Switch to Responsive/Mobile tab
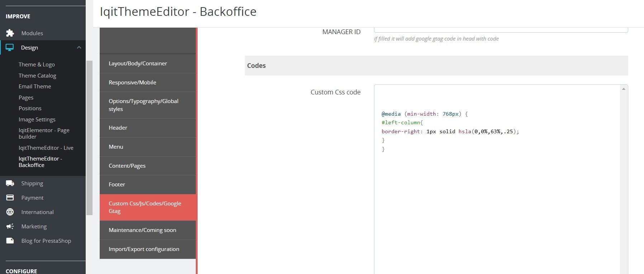644x274 pixels. point(148,83)
